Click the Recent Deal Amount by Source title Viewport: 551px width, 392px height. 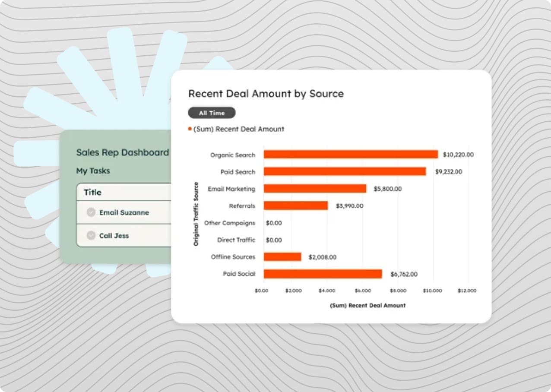pos(266,94)
